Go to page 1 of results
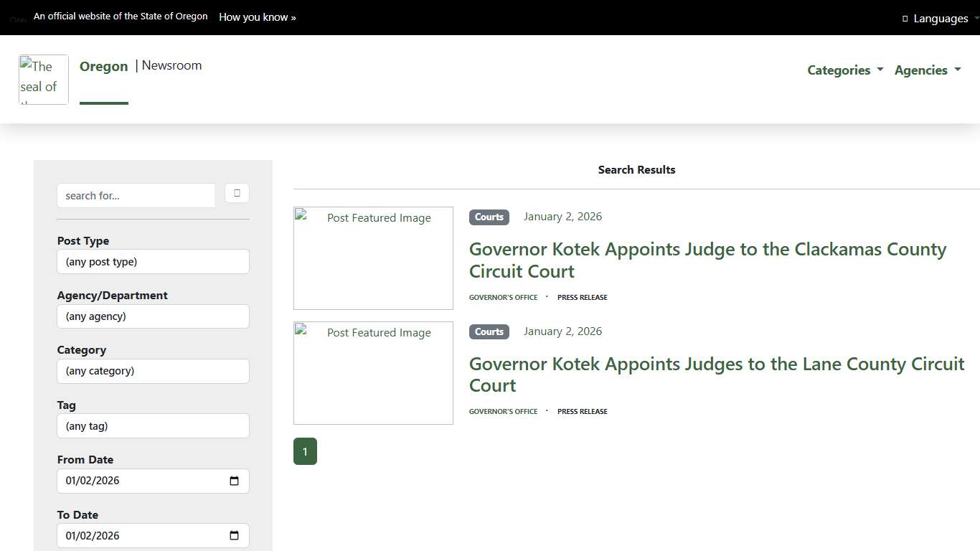Viewport: 980px width, 551px height. coord(305,451)
